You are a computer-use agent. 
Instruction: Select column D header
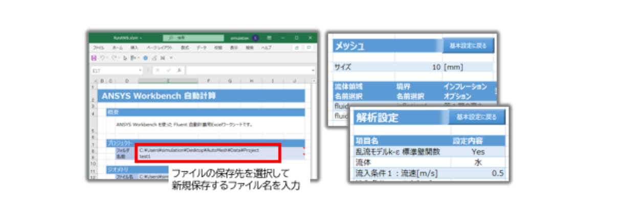[x=127, y=81]
